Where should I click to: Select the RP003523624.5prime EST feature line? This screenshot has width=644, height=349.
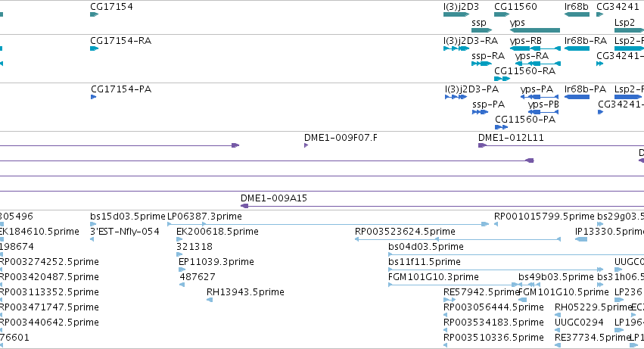tap(458, 239)
